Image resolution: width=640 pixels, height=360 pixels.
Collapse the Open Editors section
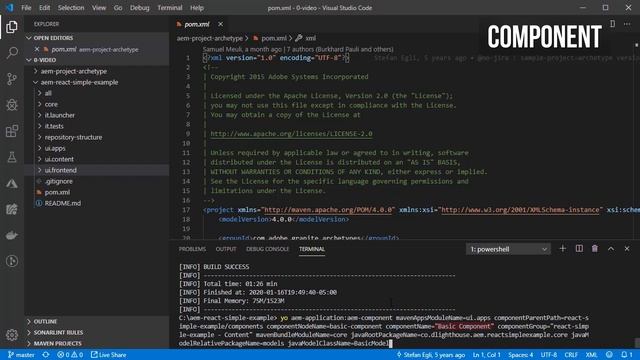(29, 38)
